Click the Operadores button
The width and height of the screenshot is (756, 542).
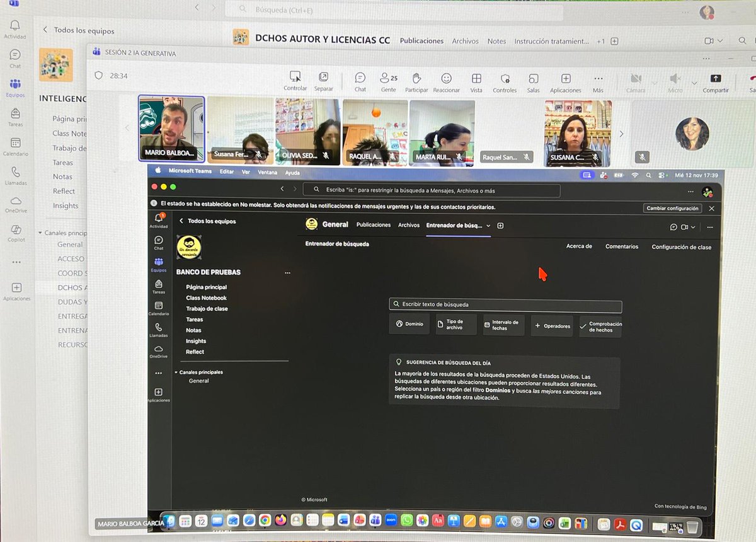coord(552,326)
